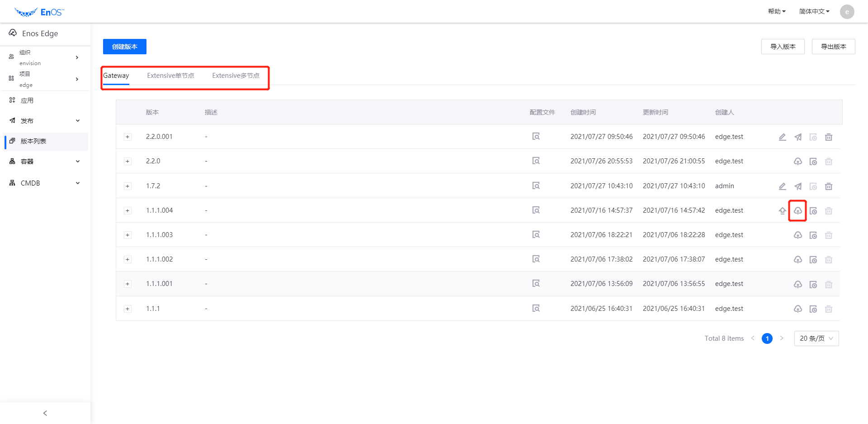Collapse the sidebar with the bottom arrow
Screen dimensions: 868x424
coord(45,413)
